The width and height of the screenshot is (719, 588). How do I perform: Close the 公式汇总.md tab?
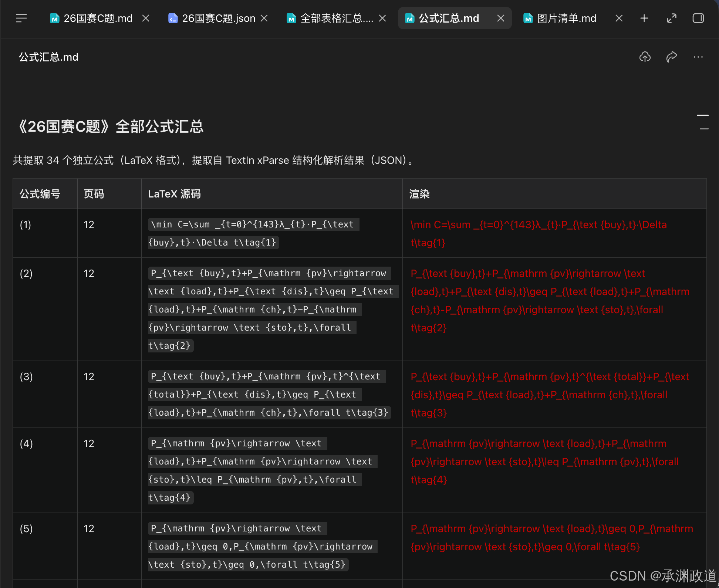point(501,18)
